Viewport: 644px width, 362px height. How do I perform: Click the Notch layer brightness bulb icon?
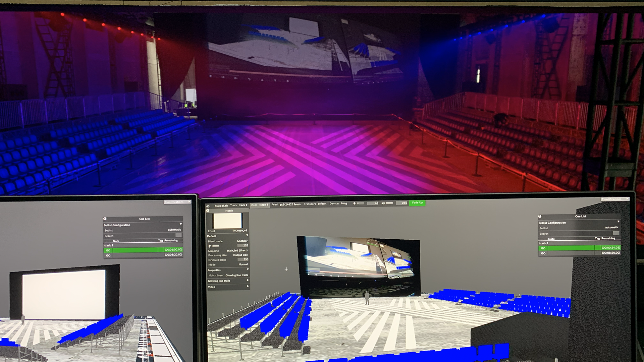[210, 246]
